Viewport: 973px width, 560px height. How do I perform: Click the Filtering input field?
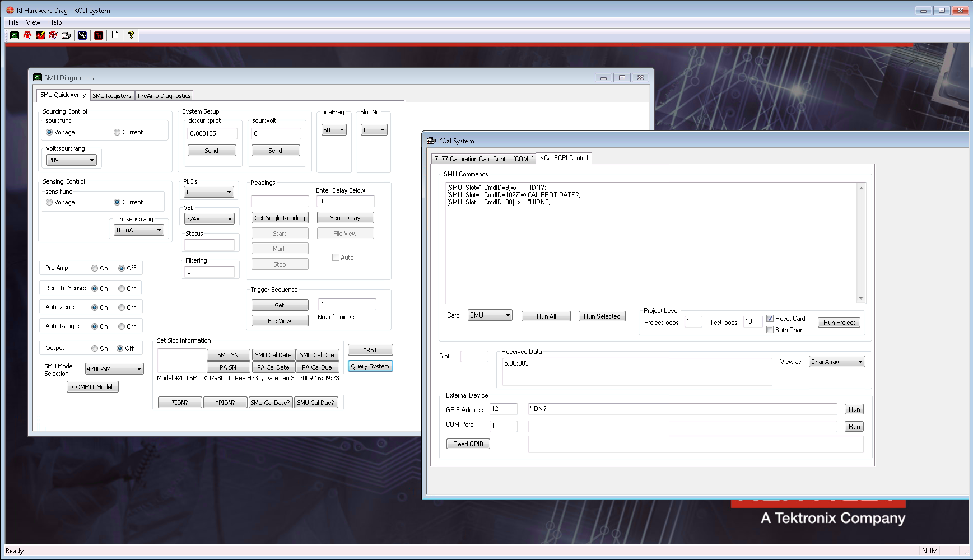point(210,272)
